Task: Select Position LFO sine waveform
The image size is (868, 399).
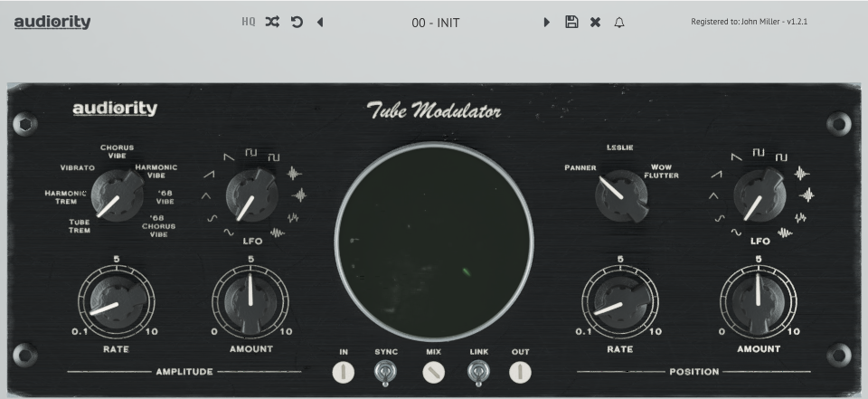Action: (x=736, y=233)
